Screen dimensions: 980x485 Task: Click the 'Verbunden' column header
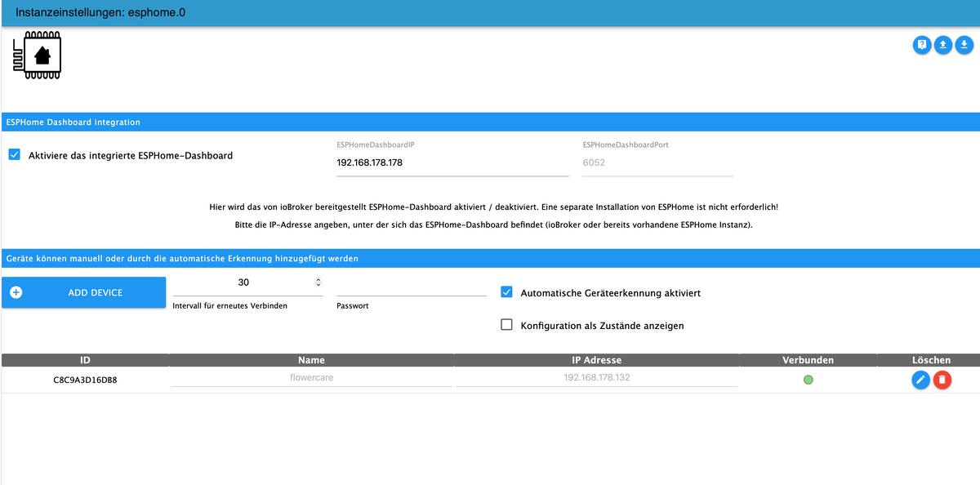(x=808, y=360)
